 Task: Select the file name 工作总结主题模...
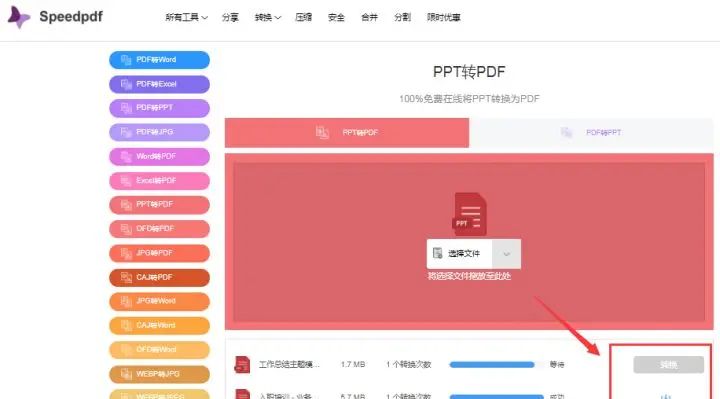pyautogui.click(x=289, y=365)
